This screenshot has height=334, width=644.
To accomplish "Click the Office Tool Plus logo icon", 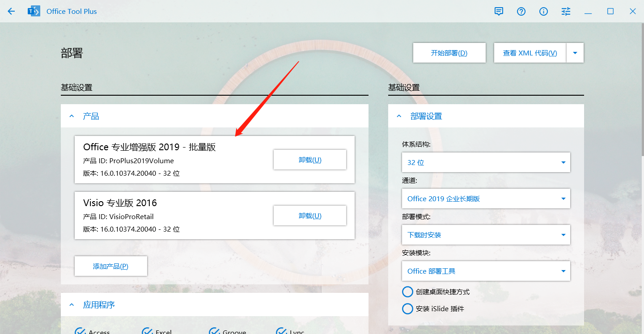I will click(34, 12).
